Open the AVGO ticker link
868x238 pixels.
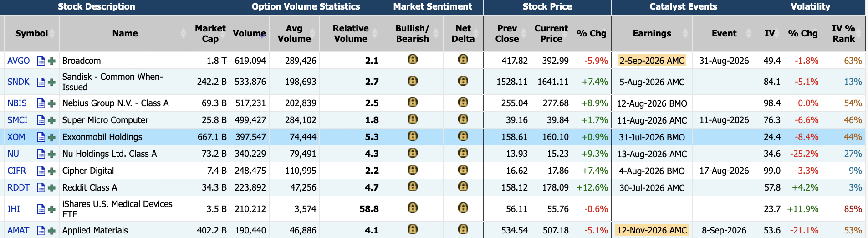pos(19,61)
